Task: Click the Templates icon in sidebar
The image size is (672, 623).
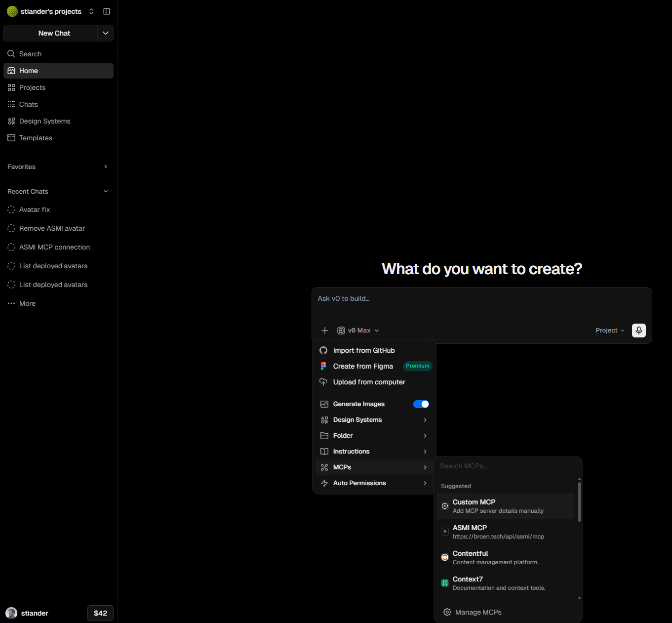Action: click(11, 138)
